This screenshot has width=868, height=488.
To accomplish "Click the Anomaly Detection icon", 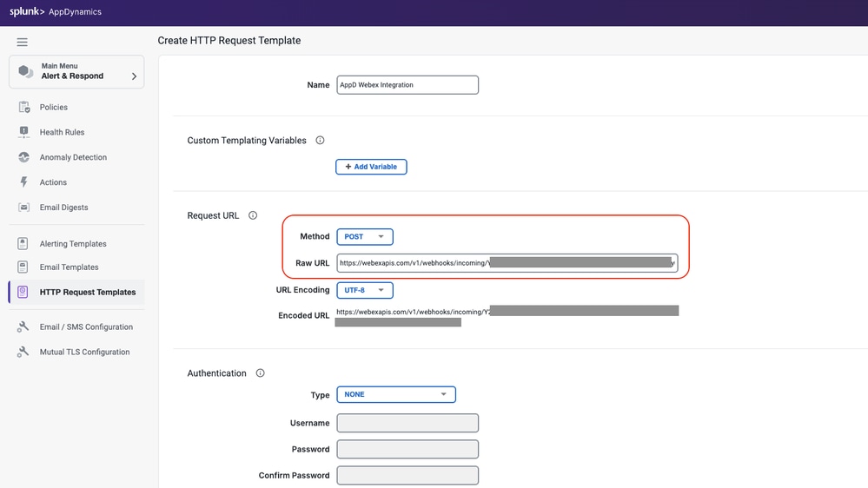I will tap(23, 157).
